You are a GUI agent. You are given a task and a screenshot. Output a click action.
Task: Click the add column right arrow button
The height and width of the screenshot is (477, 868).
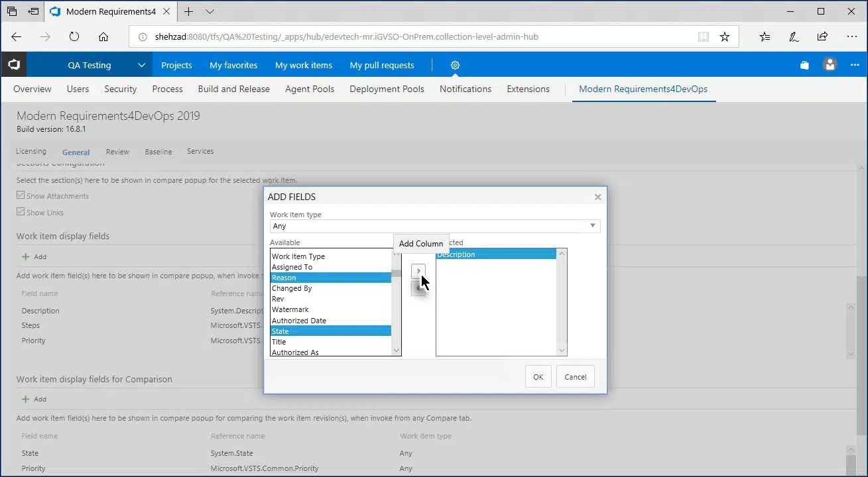[418, 271]
